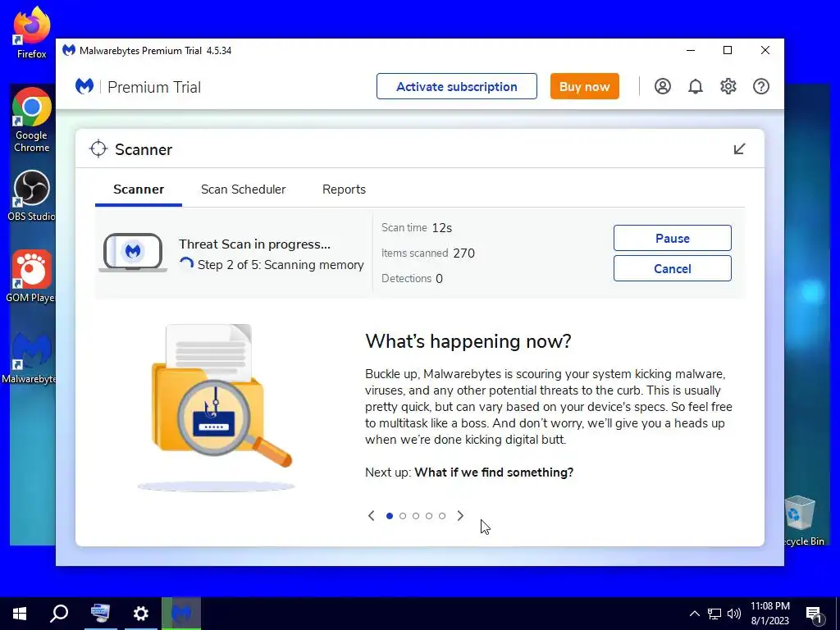Viewport: 840px width, 630px height.
Task: Click the computer monitor taskbar icon
Action: point(100,614)
